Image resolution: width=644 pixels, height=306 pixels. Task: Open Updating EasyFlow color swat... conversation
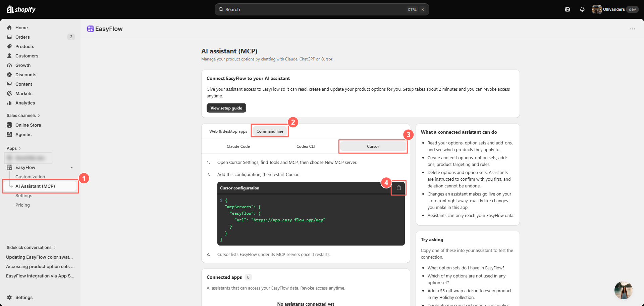pyautogui.click(x=40, y=257)
